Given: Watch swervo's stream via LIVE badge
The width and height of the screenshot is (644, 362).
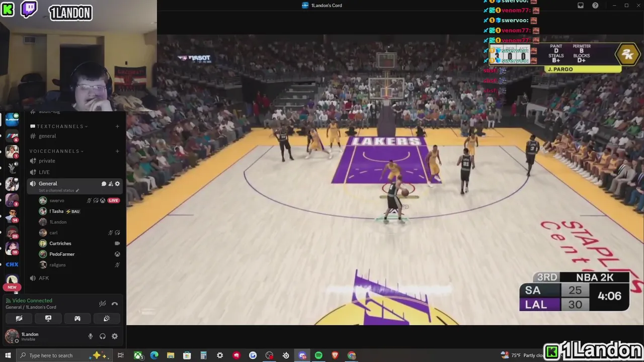Looking at the screenshot, I should [x=113, y=201].
